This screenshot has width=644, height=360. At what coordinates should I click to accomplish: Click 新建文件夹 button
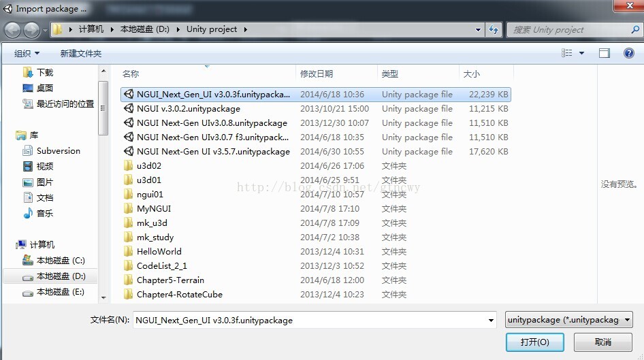80,53
